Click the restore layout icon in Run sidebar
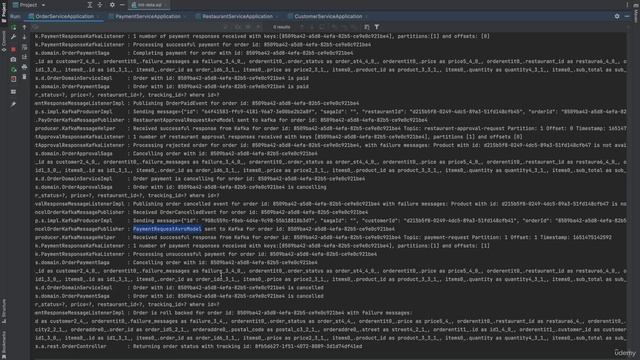Viewport: 640px width, 360px height. (x=13, y=92)
